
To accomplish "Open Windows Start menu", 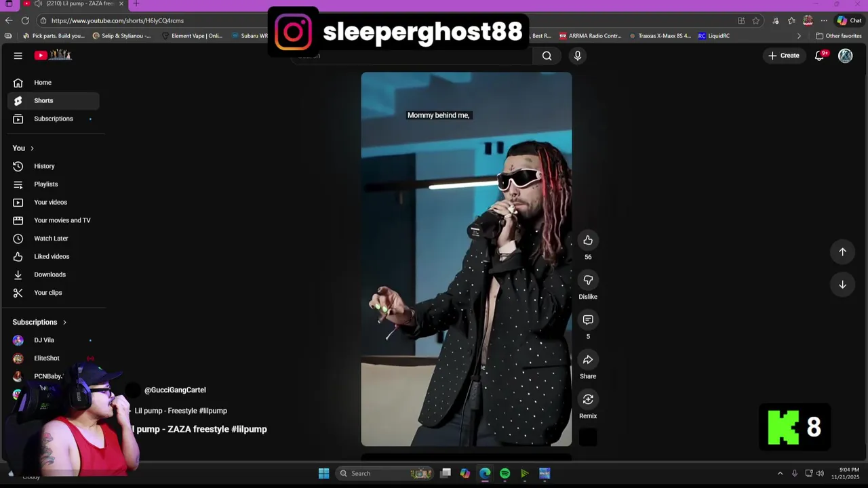I will coord(323,473).
